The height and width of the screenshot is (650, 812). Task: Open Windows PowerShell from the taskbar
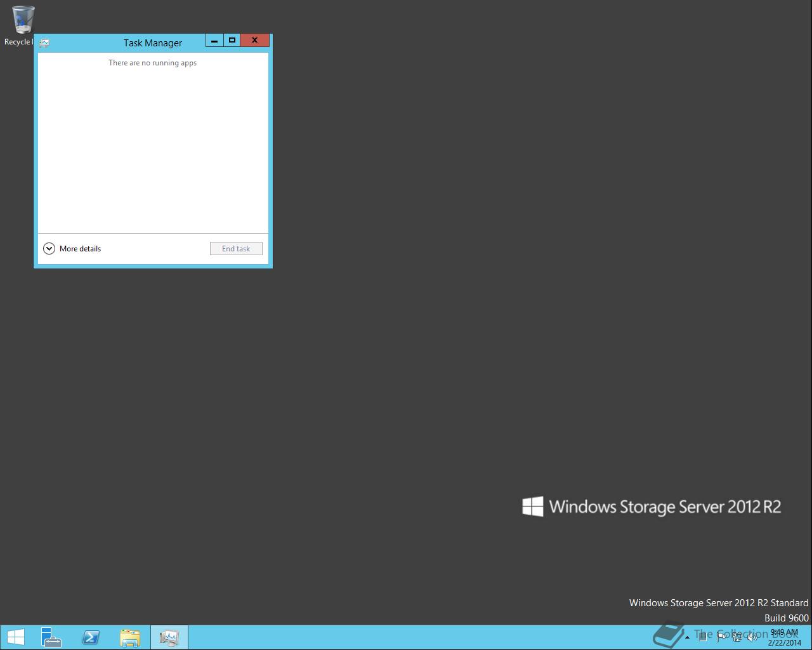(x=91, y=637)
